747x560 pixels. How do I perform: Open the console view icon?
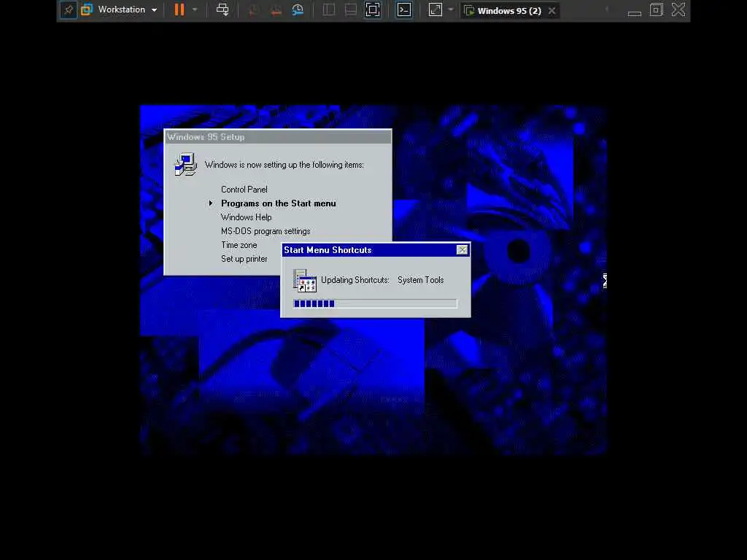pos(404,10)
